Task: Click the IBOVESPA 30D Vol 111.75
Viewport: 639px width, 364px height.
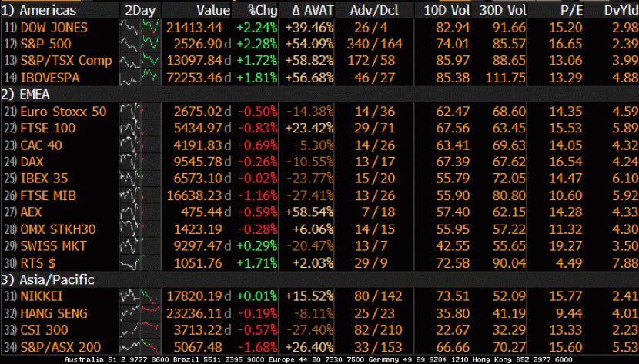Action: click(x=505, y=78)
